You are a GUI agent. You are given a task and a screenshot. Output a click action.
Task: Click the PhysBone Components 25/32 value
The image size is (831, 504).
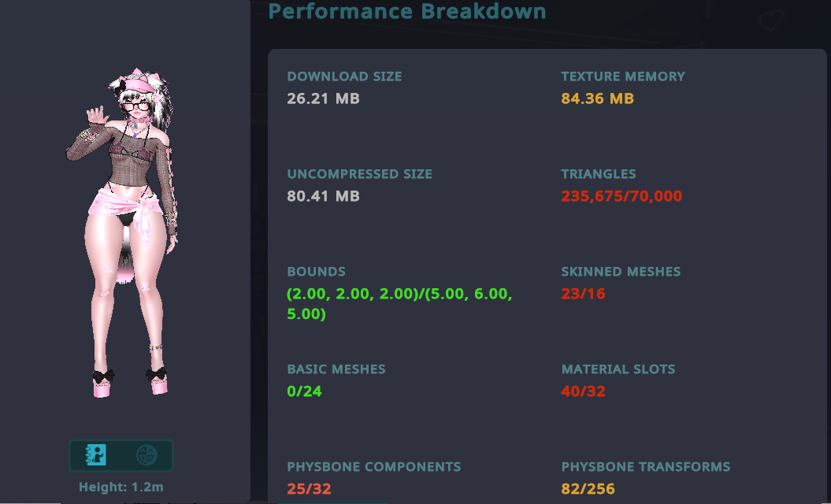coord(309,489)
